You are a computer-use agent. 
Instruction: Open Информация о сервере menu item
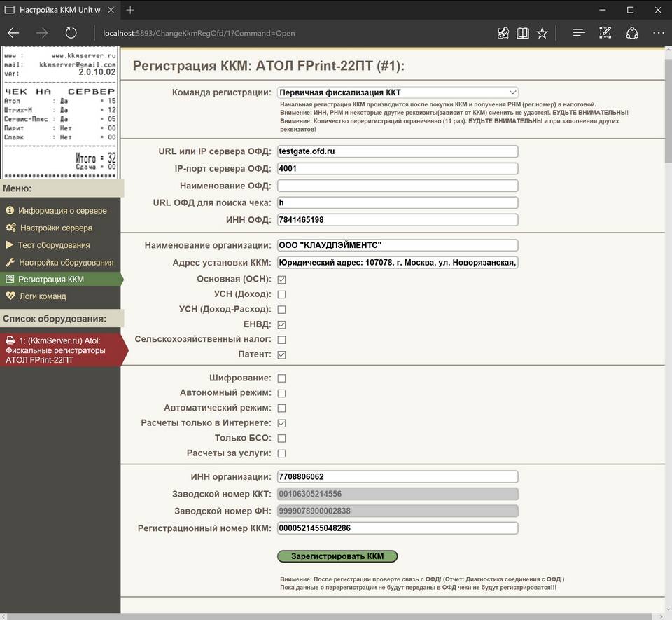62,211
